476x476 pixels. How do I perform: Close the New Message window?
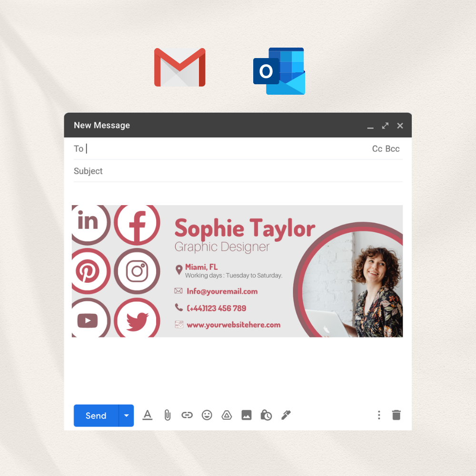tap(400, 126)
